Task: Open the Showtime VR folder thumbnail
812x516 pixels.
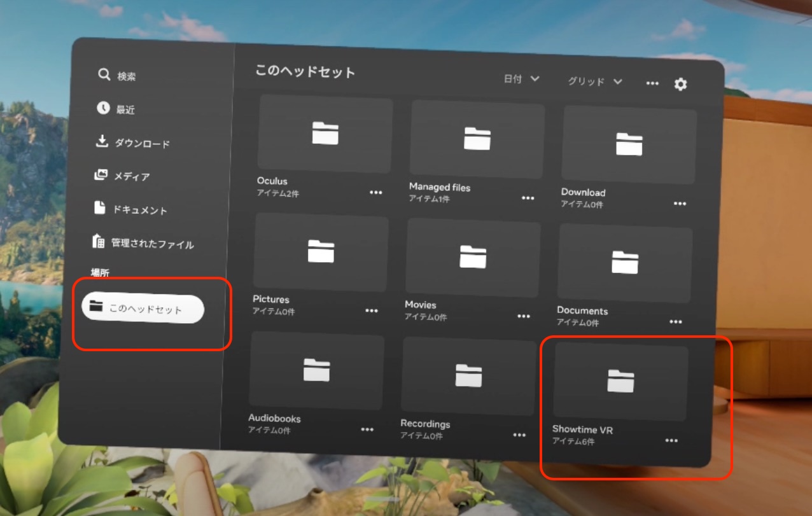Action: (620, 381)
